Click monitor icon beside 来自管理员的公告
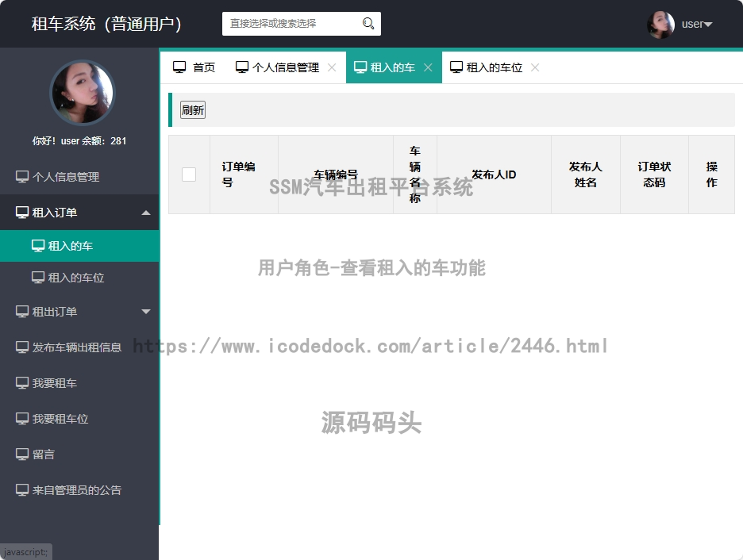Screen dimensions: 743x560 tap(22, 490)
